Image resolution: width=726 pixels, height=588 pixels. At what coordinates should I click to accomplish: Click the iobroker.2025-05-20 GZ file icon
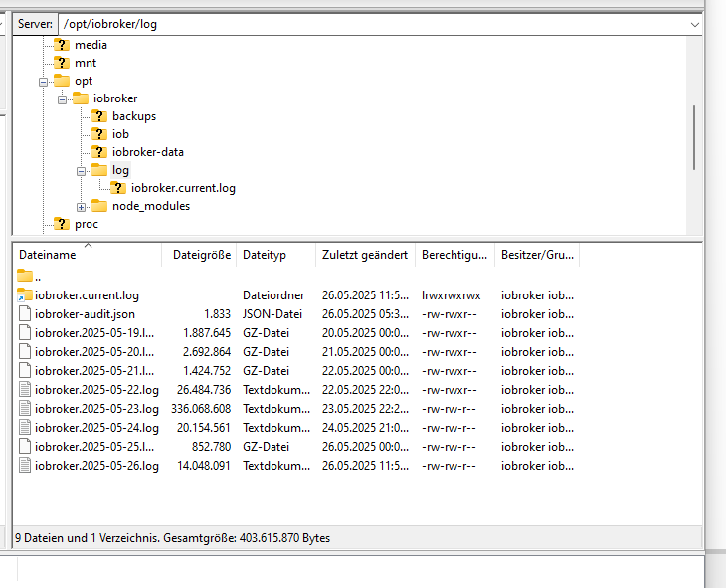point(25,352)
